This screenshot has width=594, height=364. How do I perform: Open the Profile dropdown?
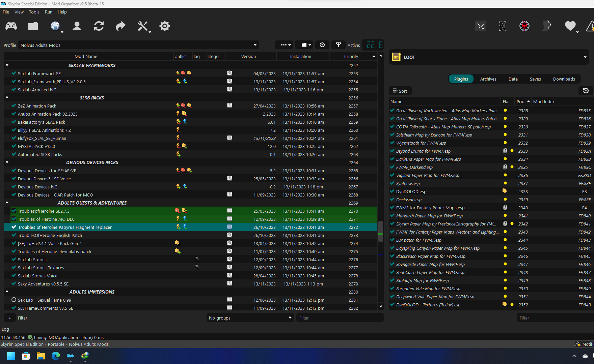[139, 45]
